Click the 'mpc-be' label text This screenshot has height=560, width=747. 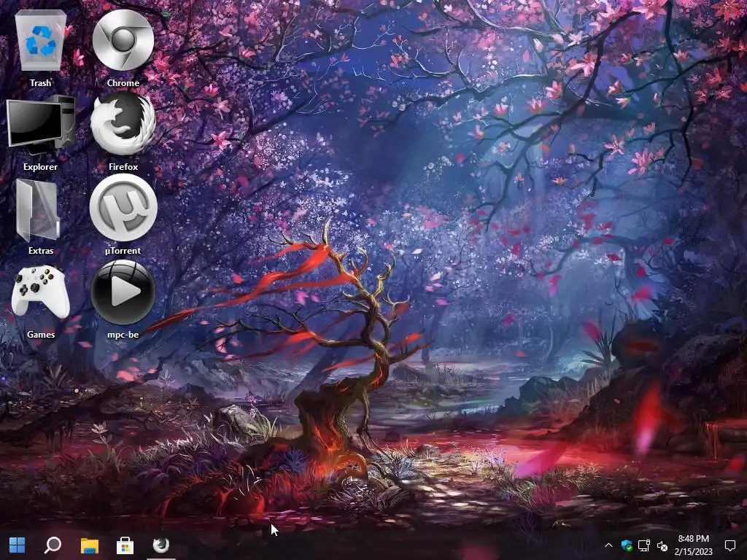pyautogui.click(x=123, y=334)
